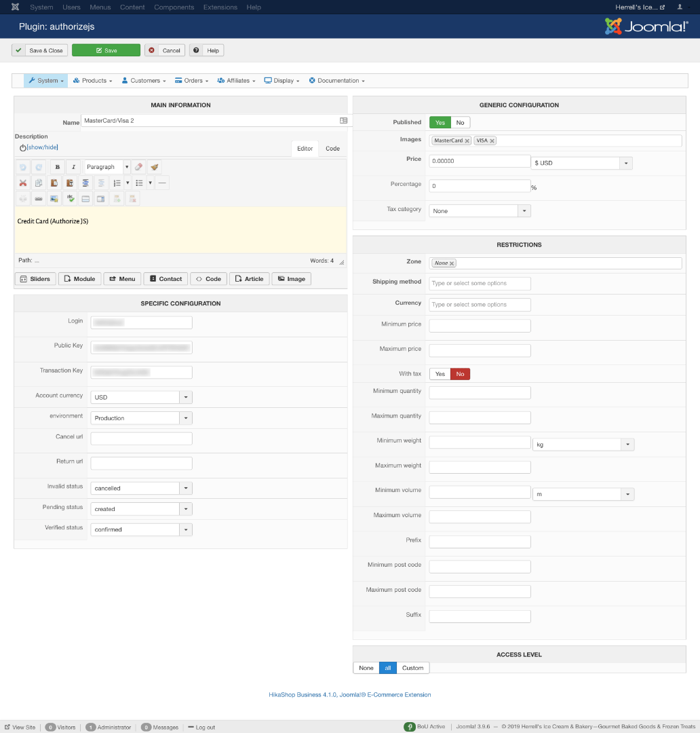Click the Save & Close button
The image size is (700, 733).
click(40, 50)
